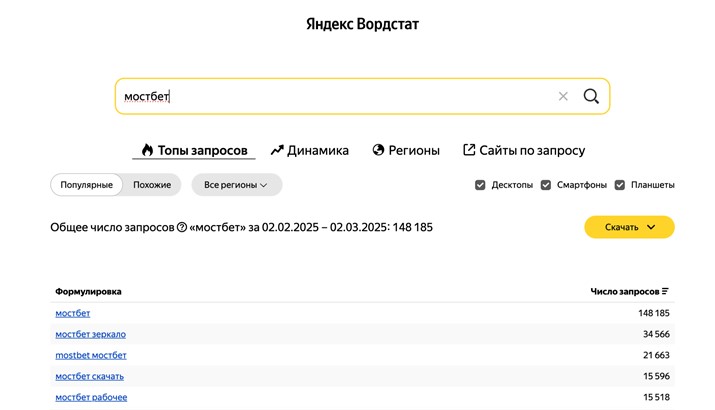Click the Скачать button label
The height and width of the screenshot is (410, 715).
[x=622, y=227]
